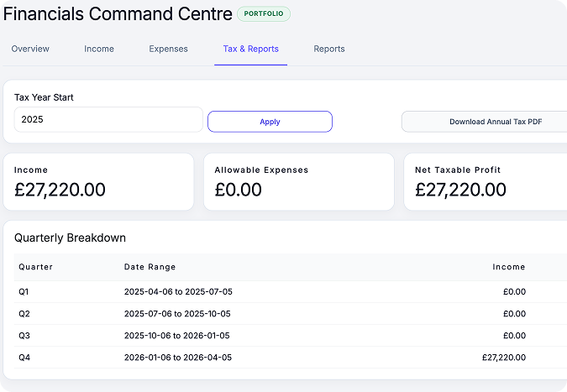Screen dimensions: 567x392
Task: Download the Annual Tax PDF
Action: [x=485, y=122]
